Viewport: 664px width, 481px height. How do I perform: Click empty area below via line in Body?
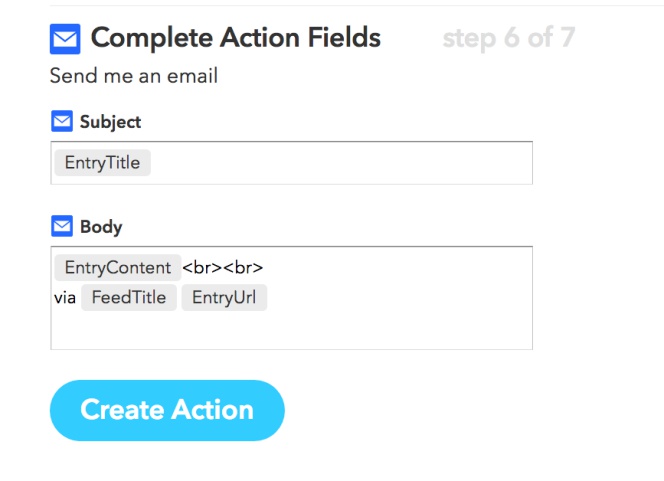291,330
